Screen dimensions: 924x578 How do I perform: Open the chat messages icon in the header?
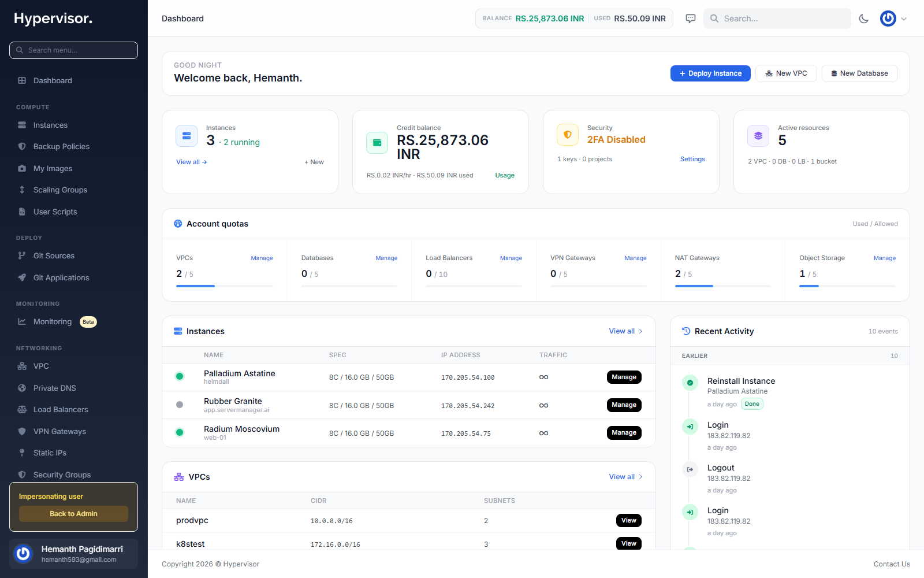(x=691, y=18)
